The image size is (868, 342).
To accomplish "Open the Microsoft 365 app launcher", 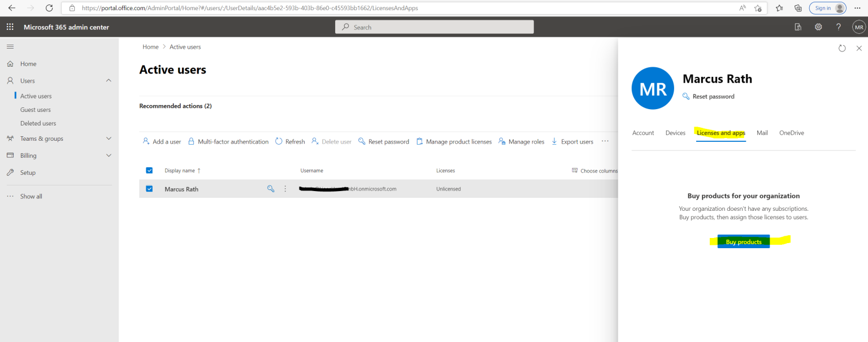I will coord(10,27).
